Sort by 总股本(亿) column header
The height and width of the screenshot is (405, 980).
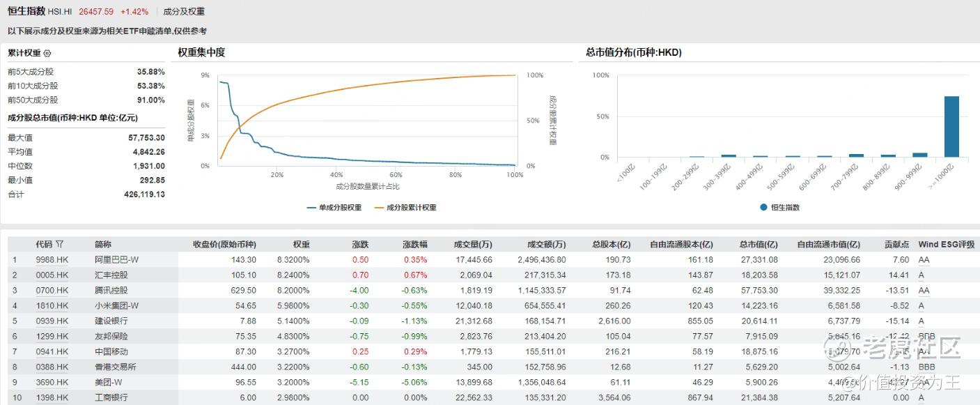611,244
